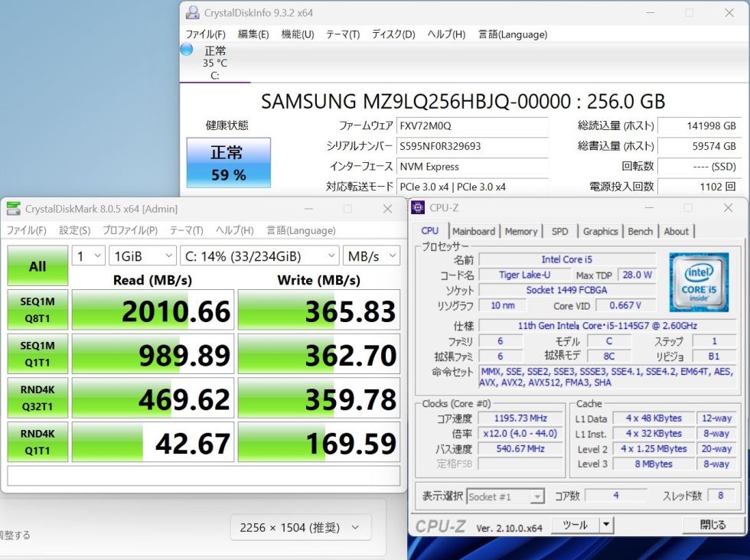Open 機能(U) menu in CrystalDiskInfo
The width and height of the screenshot is (750, 560).
point(298,34)
